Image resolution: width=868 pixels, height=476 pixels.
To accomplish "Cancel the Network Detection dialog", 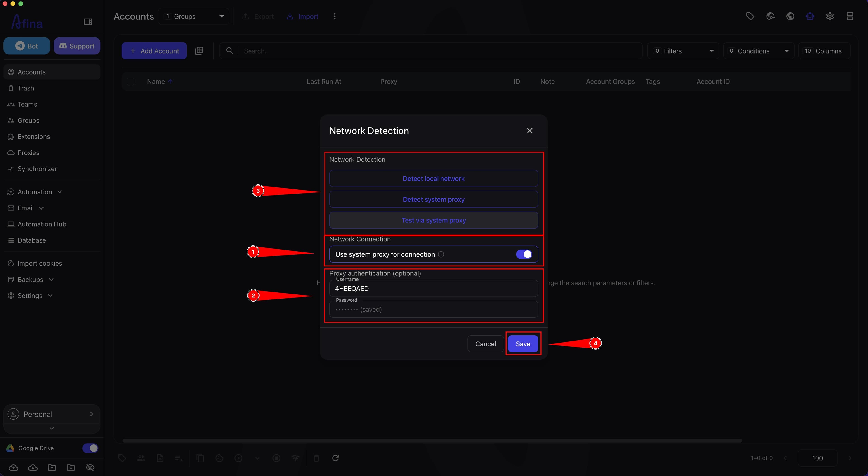I will point(486,344).
